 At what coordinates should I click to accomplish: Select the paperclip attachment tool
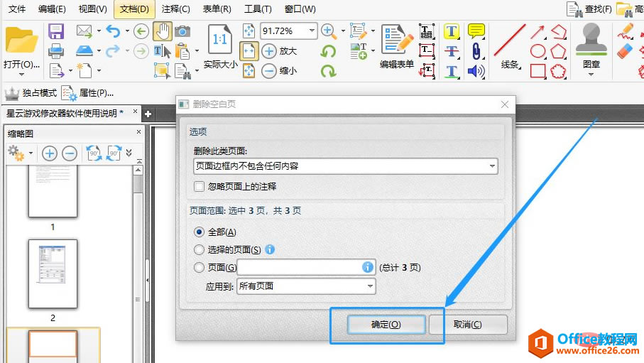476,51
